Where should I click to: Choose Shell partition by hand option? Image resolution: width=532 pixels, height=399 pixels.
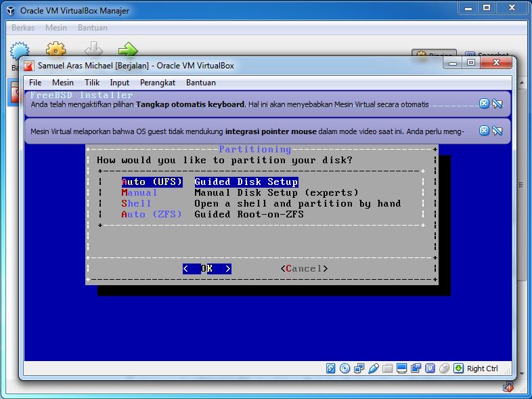[x=261, y=203]
